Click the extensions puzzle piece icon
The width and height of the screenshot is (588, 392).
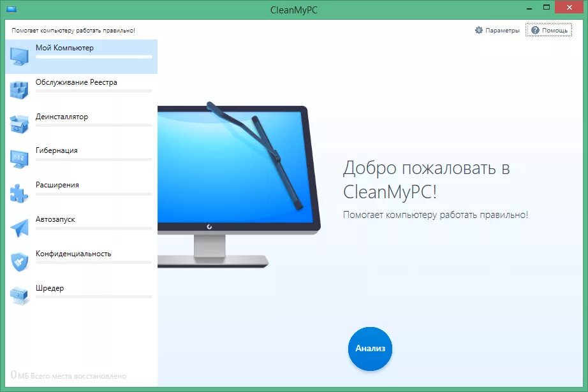[19, 194]
